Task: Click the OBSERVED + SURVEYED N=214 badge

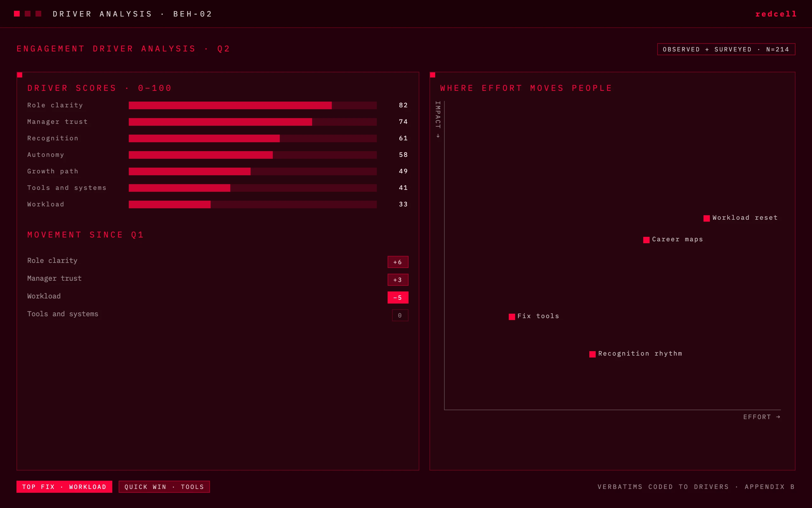Action: point(726,50)
